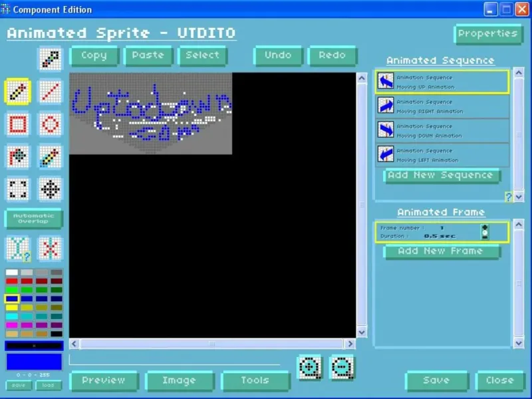Click the Animated Sequence list scroll up arrow
Image resolution: width=532 pixels, height=399 pixels.
click(x=519, y=72)
